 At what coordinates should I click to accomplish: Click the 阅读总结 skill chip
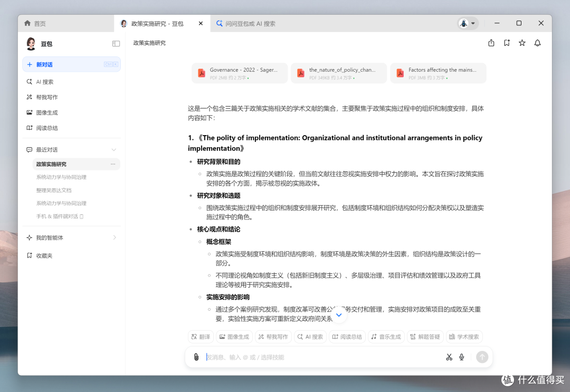pyautogui.click(x=347, y=337)
